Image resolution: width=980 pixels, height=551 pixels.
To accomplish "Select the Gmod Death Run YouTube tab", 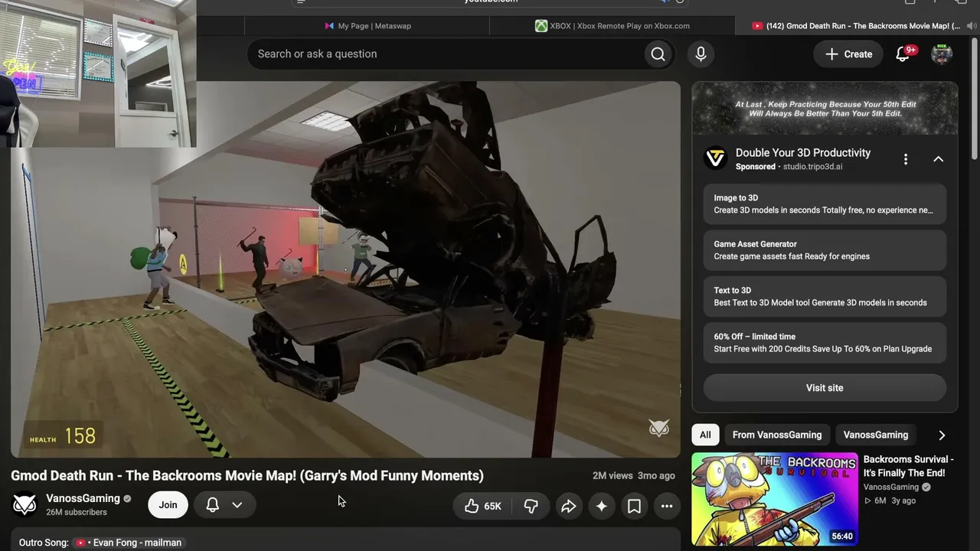I will (x=857, y=26).
